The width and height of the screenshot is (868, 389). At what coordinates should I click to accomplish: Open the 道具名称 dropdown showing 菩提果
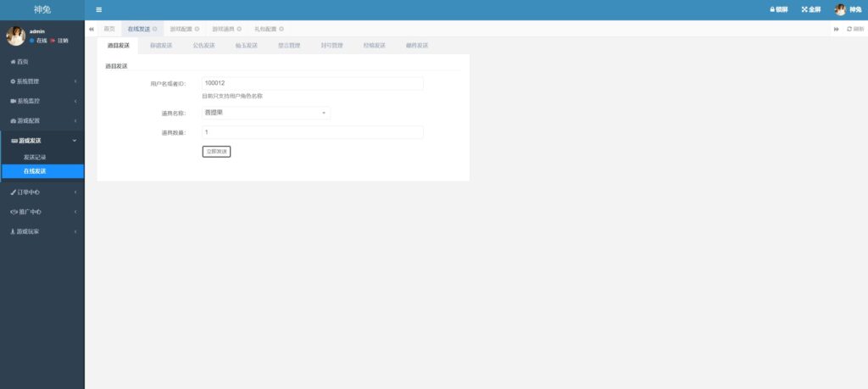click(266, 113)
